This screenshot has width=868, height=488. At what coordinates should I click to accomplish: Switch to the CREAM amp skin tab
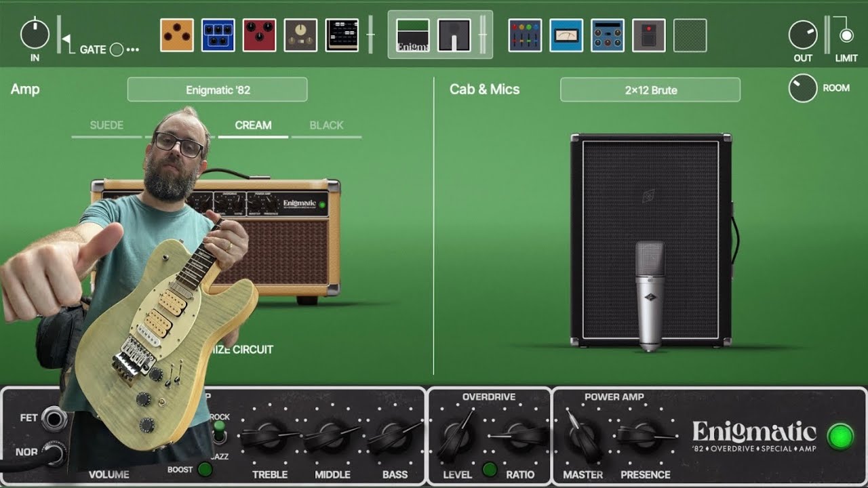(253, 125)
